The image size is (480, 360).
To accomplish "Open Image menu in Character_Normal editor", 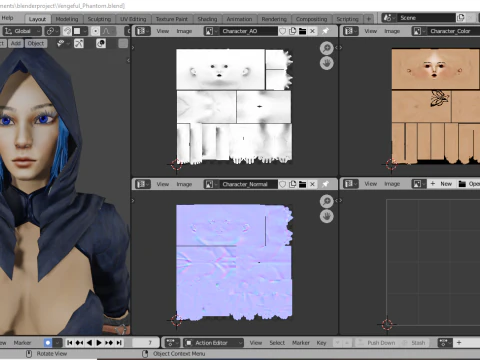I will tap(184, 184).
